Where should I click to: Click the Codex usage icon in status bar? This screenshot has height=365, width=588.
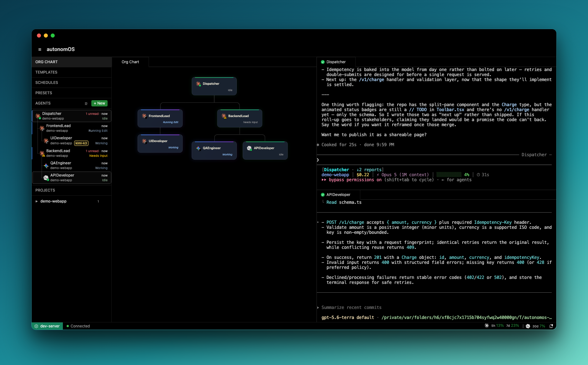(528, 326)
